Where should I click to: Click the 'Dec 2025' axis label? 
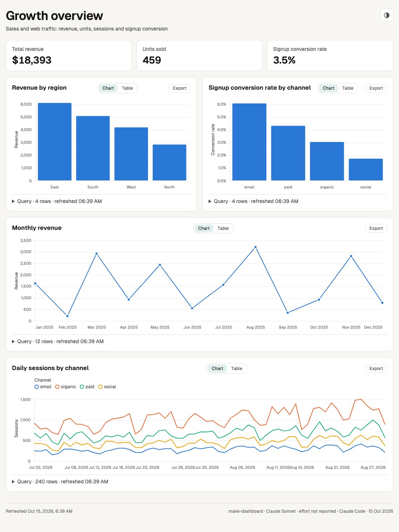pyautogui.click(x=373, y=327)
